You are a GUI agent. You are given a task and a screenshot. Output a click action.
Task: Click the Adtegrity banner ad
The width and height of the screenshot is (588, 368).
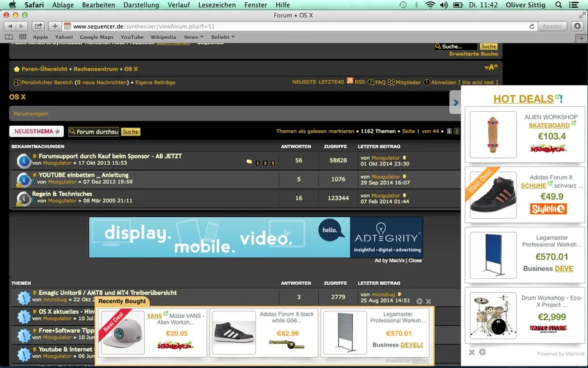point(256,237)
